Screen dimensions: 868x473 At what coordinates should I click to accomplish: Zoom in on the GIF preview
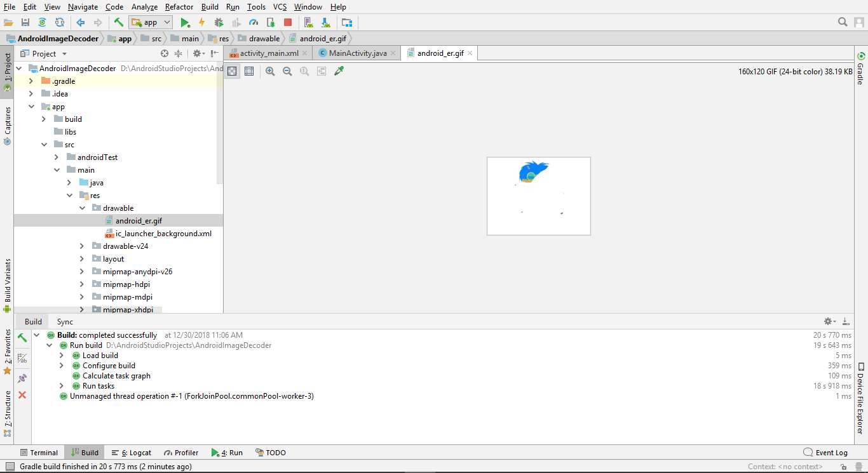tap(270, 71)
